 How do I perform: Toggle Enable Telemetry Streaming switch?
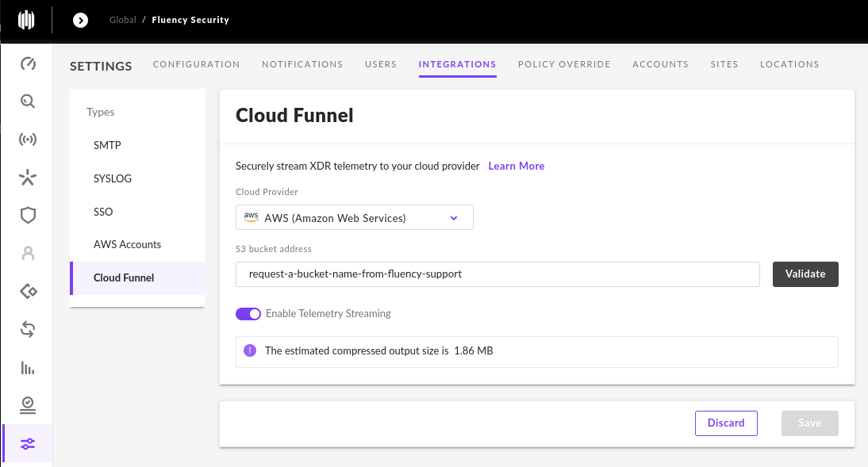[x=248, y=314]
